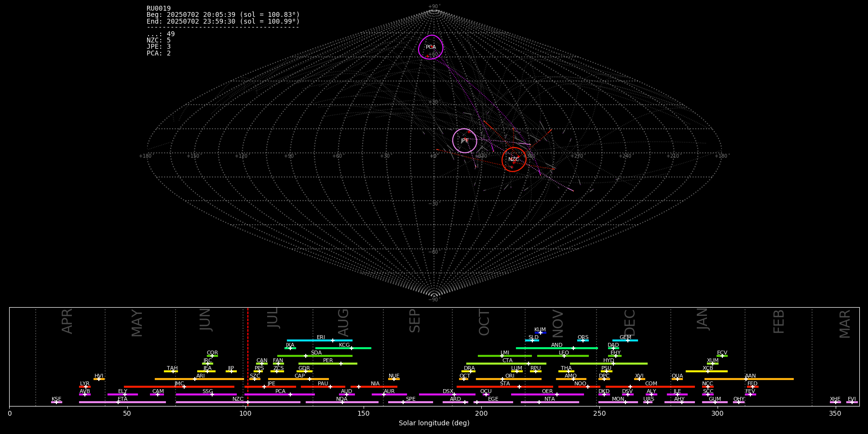
Task: Click the +270° longitude grid label
Action: coord(577,156)
